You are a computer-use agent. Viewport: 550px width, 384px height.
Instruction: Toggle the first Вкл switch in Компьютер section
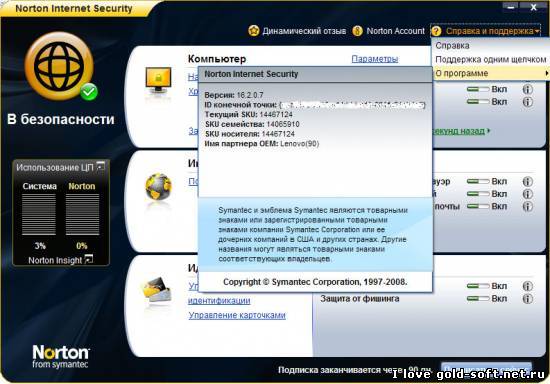click(x=478, y=89)
